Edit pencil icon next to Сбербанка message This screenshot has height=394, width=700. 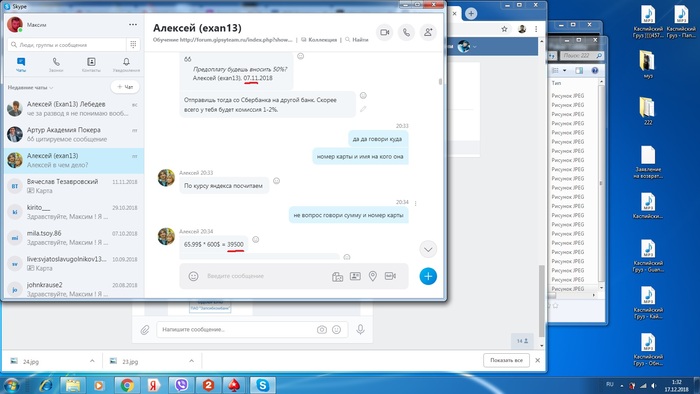pos(363,108)
